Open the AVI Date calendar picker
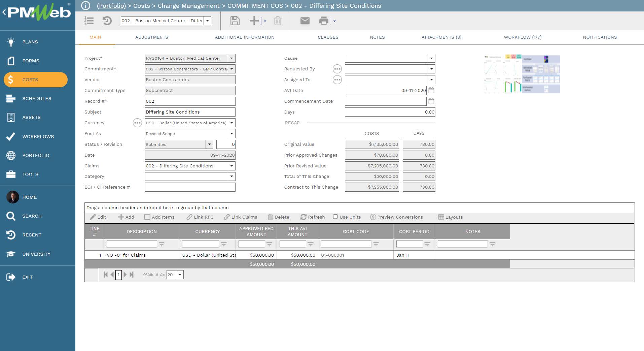 tap(431, 90)
